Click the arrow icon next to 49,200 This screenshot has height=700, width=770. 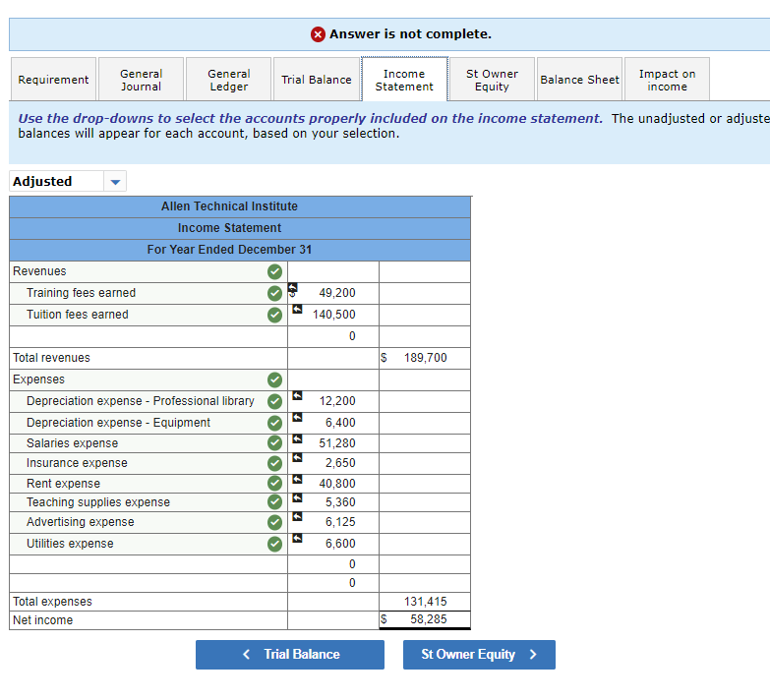[293, 288]
